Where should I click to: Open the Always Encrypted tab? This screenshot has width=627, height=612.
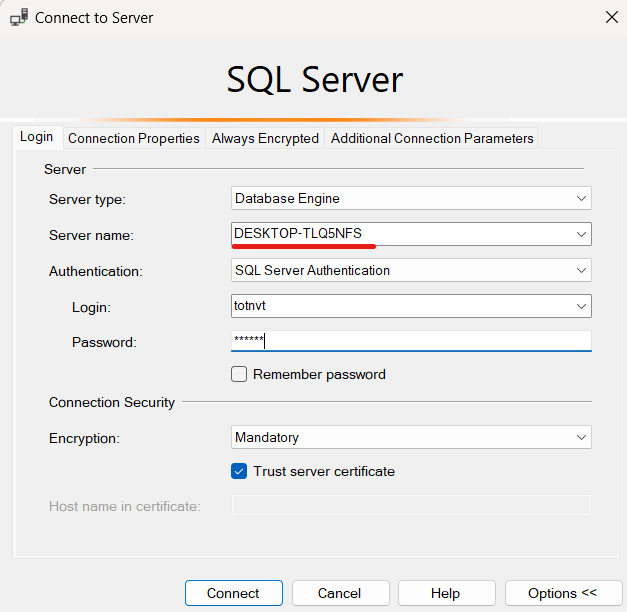(x=265, y=138)
